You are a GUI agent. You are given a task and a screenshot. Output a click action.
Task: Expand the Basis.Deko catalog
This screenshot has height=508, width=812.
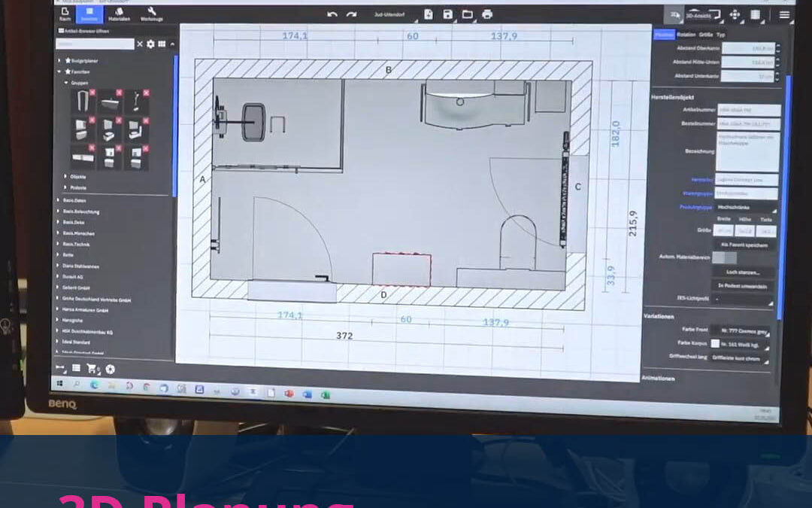(x=58, y=222)
